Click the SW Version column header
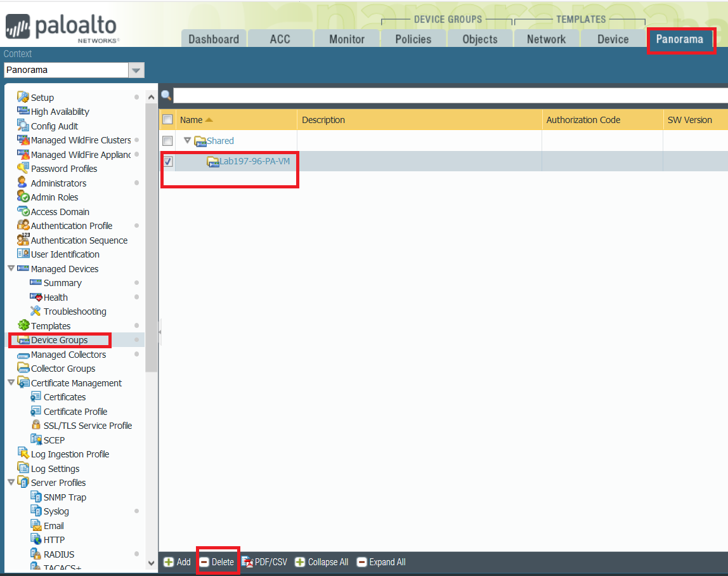This screenshot has height=576, width=728. coord(696,120)
